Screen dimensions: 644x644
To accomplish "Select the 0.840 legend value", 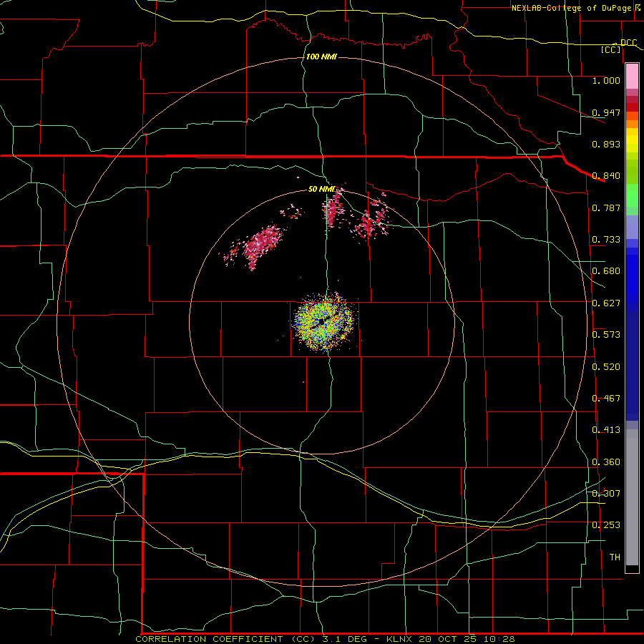I will [606, 176].
